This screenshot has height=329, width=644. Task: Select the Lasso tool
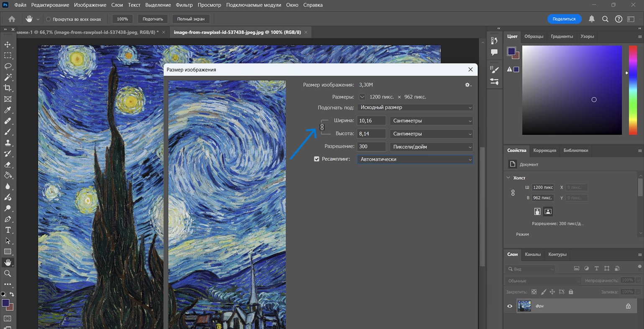coord(8,66)
